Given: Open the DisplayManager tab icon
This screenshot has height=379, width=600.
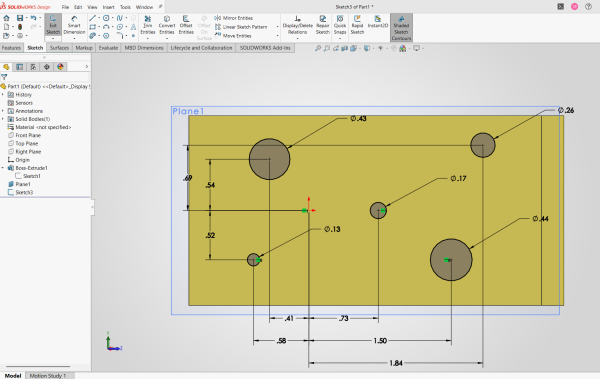Looking at the screenshot, I should (x=60, y=67).
